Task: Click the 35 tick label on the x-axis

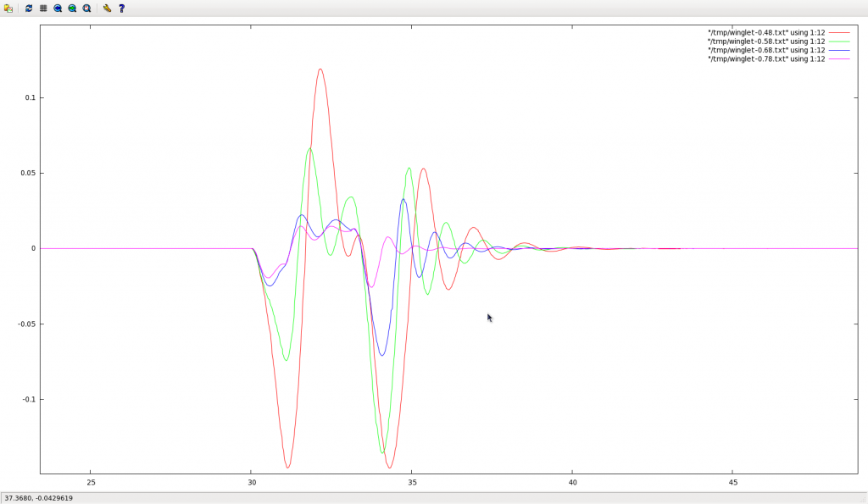Action: tap(412, 481)
